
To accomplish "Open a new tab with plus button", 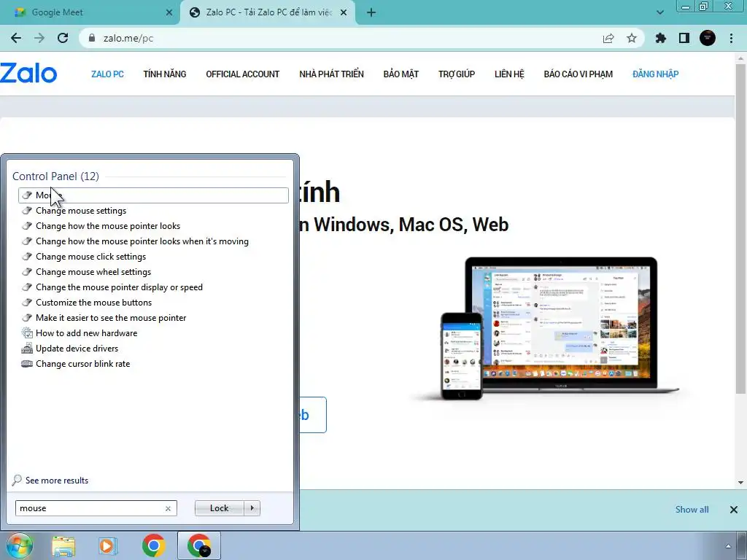I will point(371,12).
